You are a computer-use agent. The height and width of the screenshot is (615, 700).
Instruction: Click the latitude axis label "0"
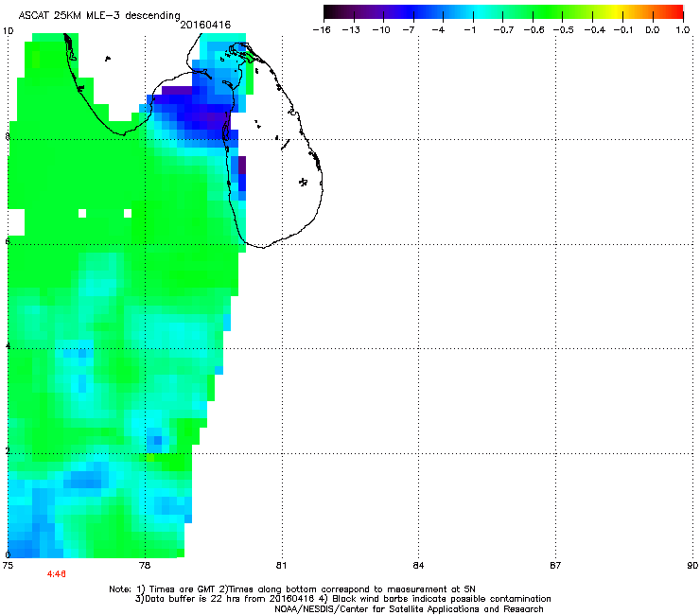click(8, 554)
